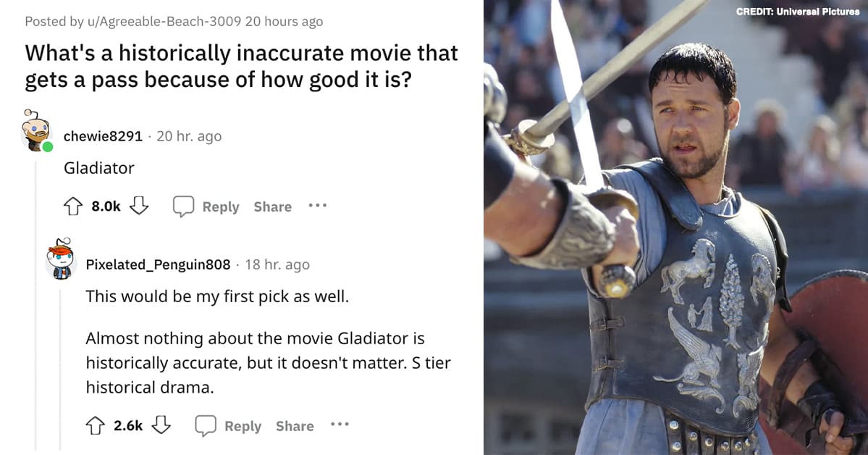Downvote Pixelated_Penguin808's reply

[x=161, y=425]
